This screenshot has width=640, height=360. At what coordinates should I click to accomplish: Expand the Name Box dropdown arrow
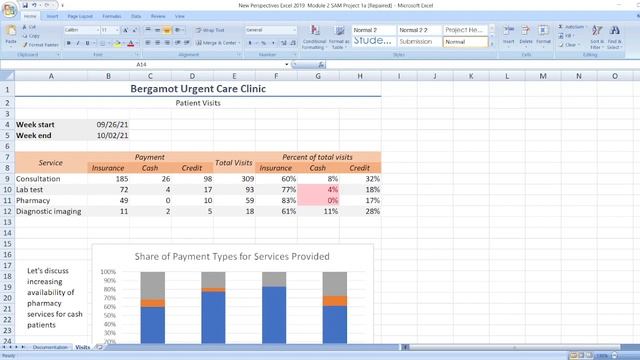(287, 64)
